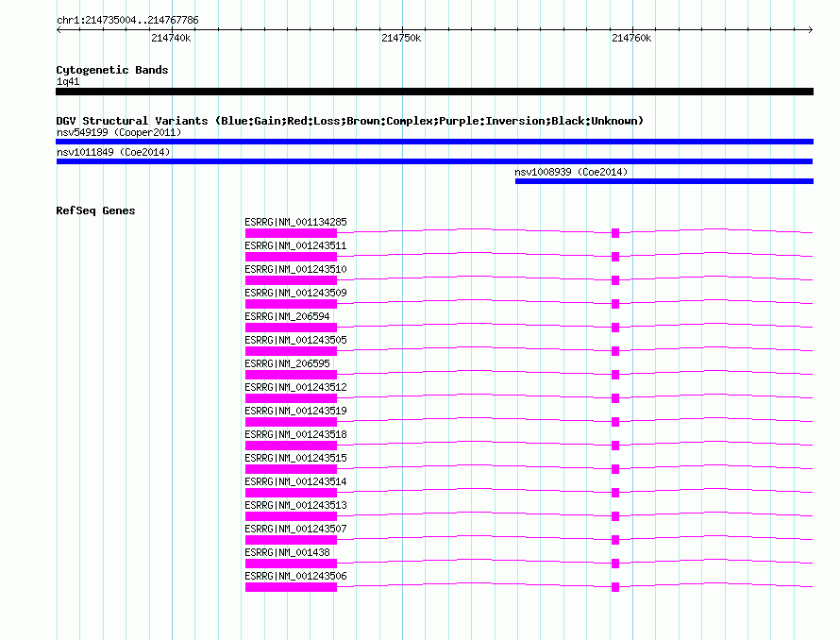
Task: Click the 1q41 band label
Action: [x=68, y=81]
